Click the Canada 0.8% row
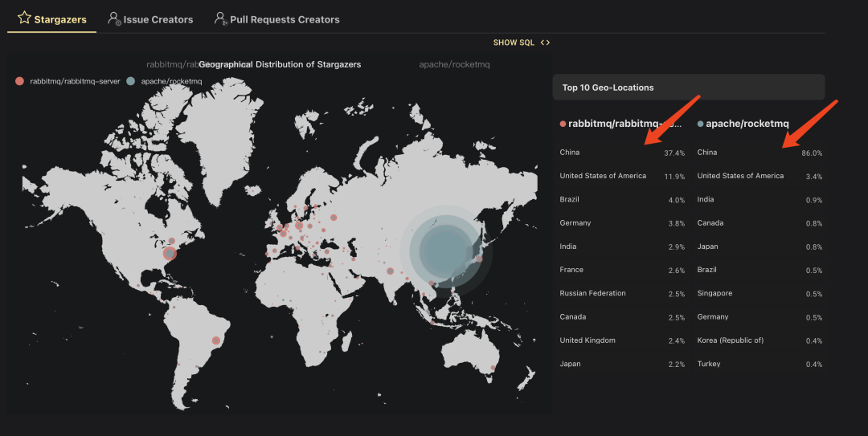 click(759, 223)
